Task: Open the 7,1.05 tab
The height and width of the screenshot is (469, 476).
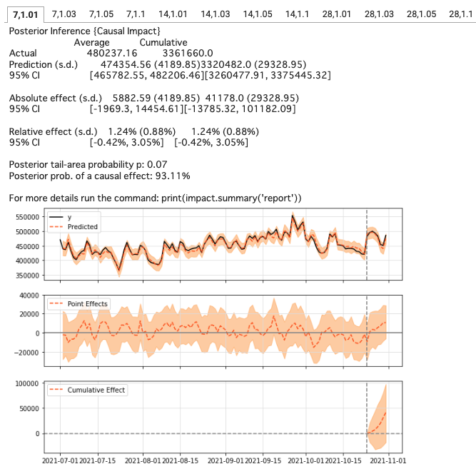Action: pyautogui.click(x=101, y=14)
